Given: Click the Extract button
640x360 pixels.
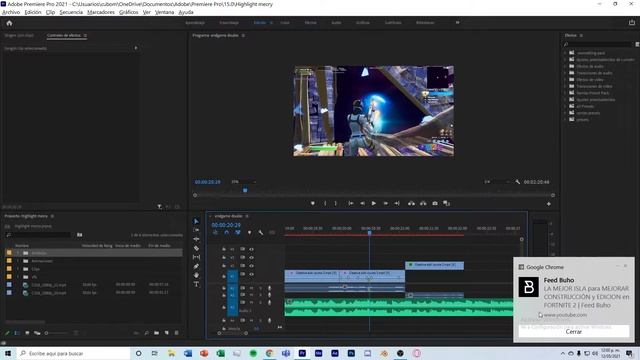Looking at the screenshot, I should [423, 203].
